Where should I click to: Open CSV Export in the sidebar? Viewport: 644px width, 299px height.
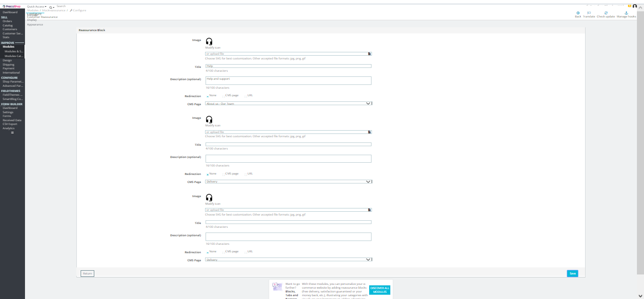point(10,124)
